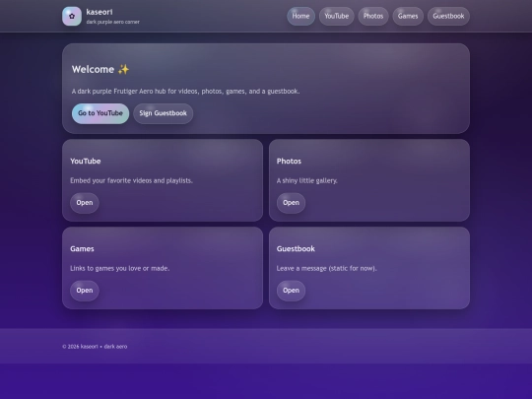The height and width of the screenshot is (399, 532).
Task: Click the Games card heading
Action: [82, 249]
